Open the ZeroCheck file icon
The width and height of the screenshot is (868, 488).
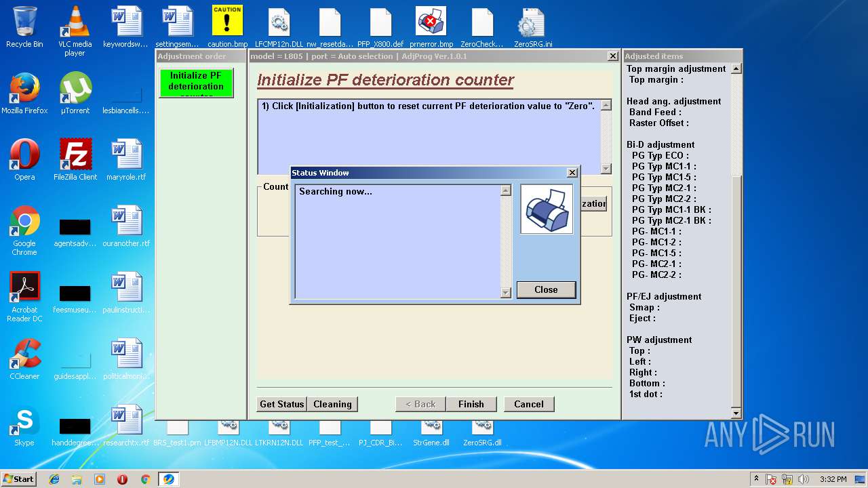tap(482, 27)
